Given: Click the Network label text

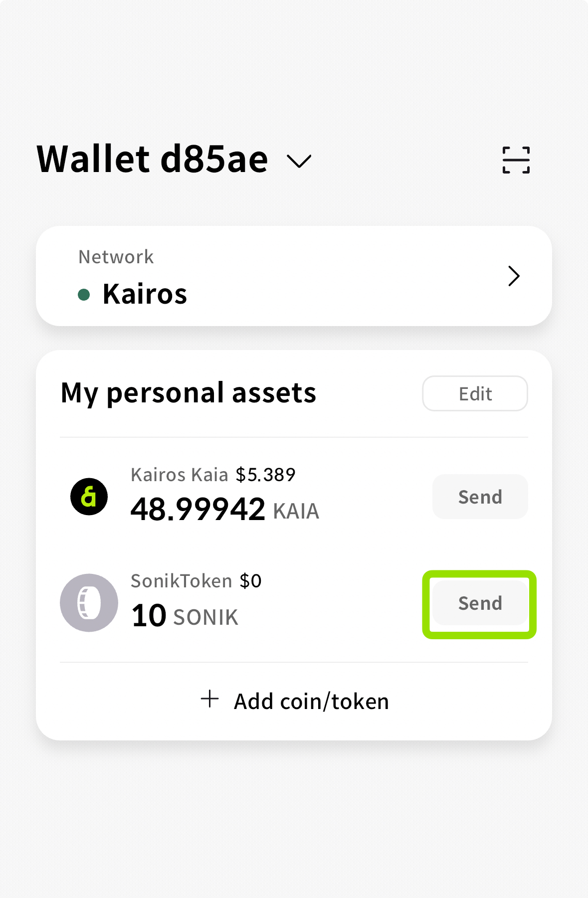Looking at the screenshot, I should click(116, 257).
